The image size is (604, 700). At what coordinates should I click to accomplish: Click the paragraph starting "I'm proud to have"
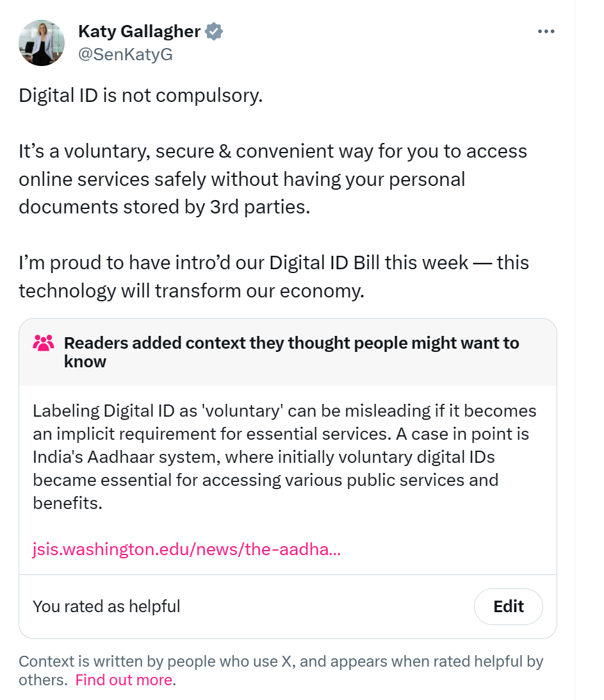(273, 276)
